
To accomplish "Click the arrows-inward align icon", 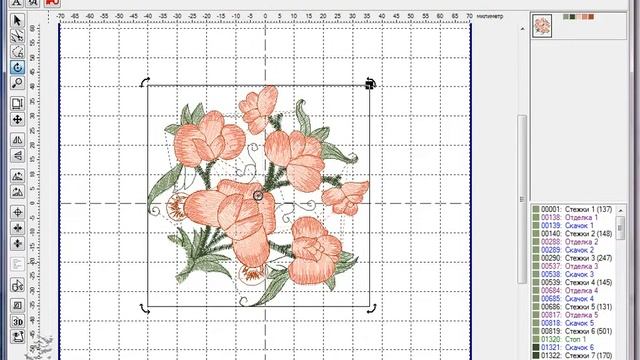I will click(x=17, y=228).
